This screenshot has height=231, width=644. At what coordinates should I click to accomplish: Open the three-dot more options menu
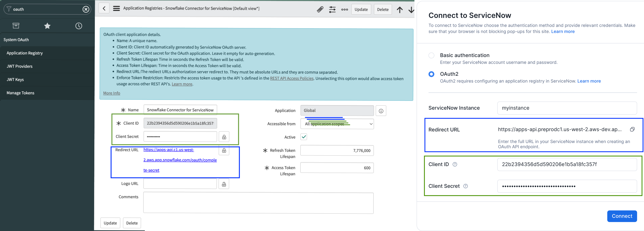tap(345, 9)
